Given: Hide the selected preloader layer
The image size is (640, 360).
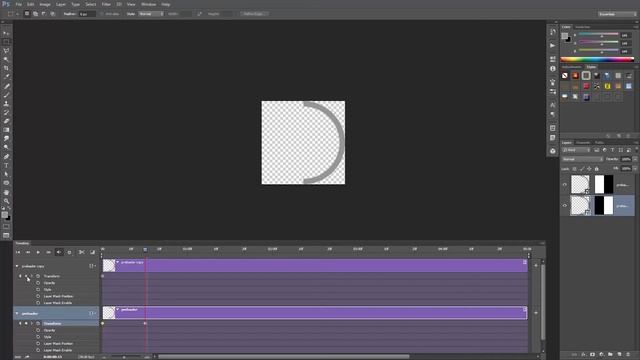Looking at the screenshot, I should 565,206.
